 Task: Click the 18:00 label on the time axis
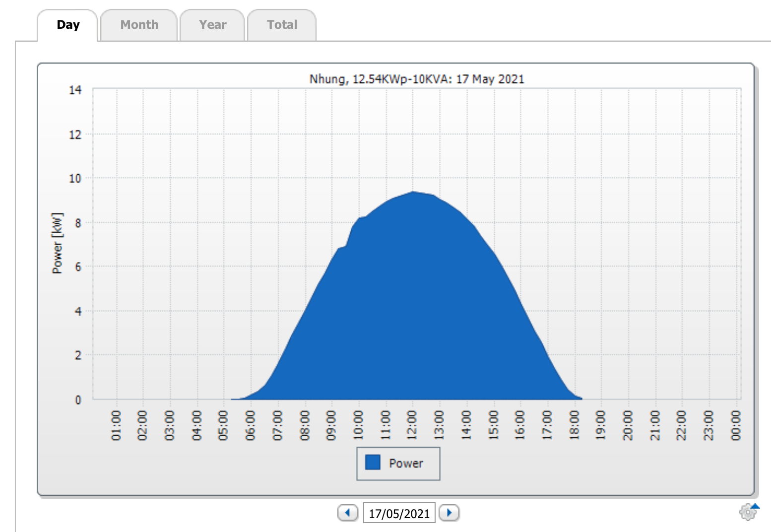pos(575,425)
